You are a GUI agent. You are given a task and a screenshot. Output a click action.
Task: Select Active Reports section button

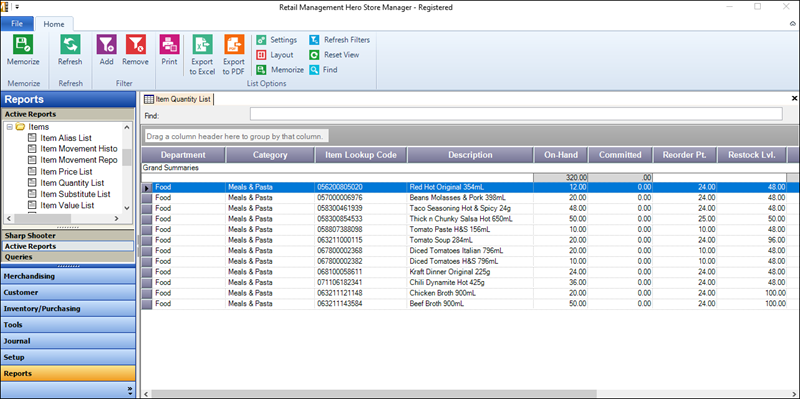pos(67,246)
